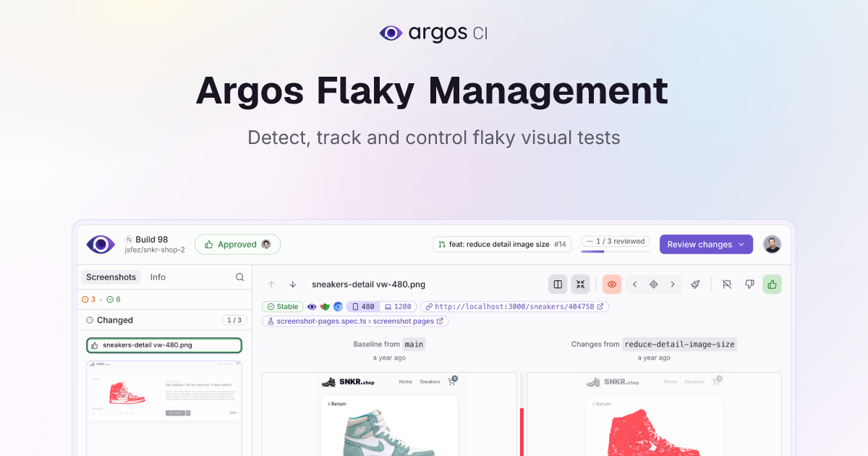The height and width of the screenshot is (456, 868).
Task: Open the screenshot-pages.spec.ts test link
Action: point(355,321)
